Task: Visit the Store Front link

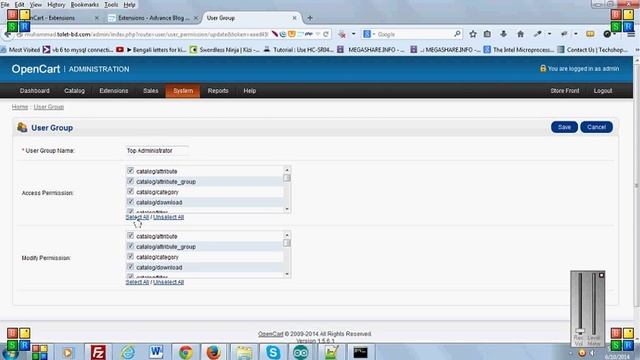Action: click(564, 91)
